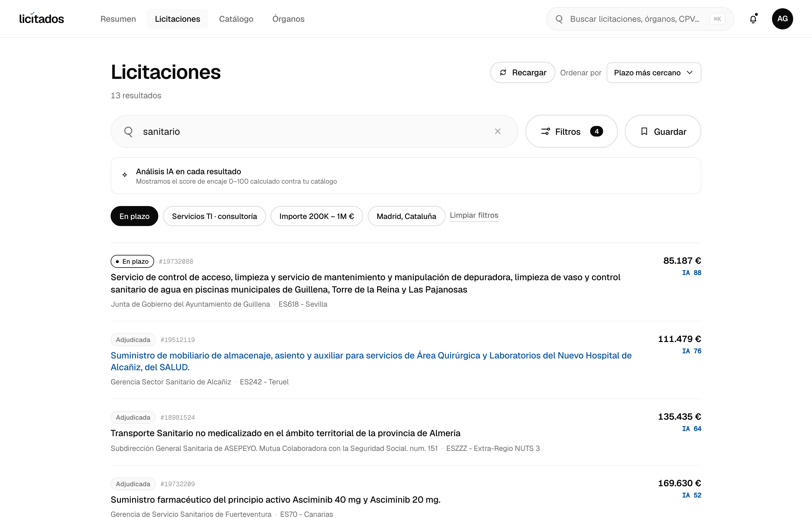Click the 85.187 € amount
This screenshot has height=518, width=812.
682,261
